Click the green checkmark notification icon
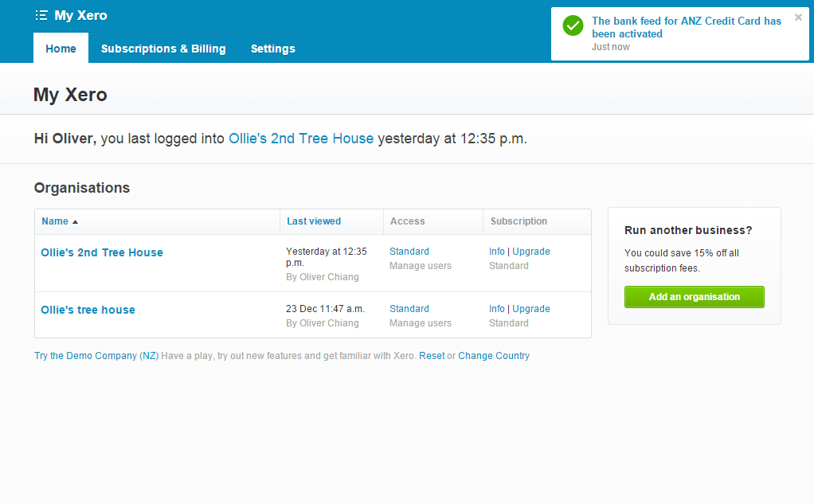Screen dimensions: 814x504 pos(573,25)
